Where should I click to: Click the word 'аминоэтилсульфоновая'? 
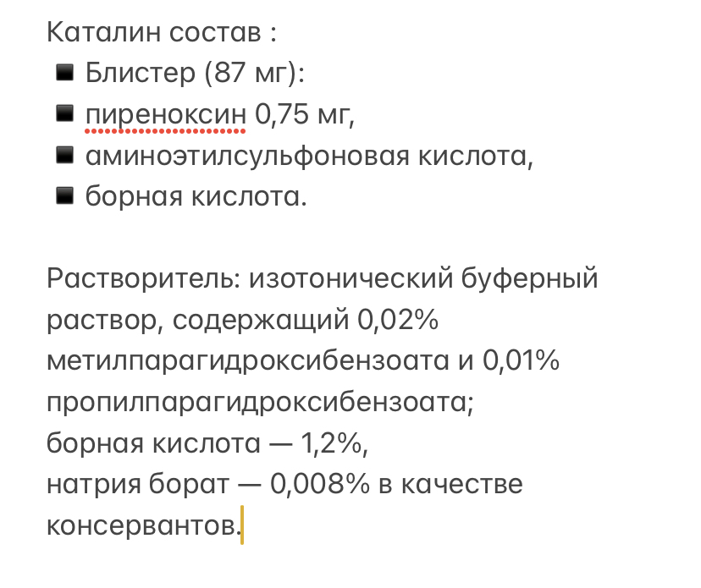point(247,157)
